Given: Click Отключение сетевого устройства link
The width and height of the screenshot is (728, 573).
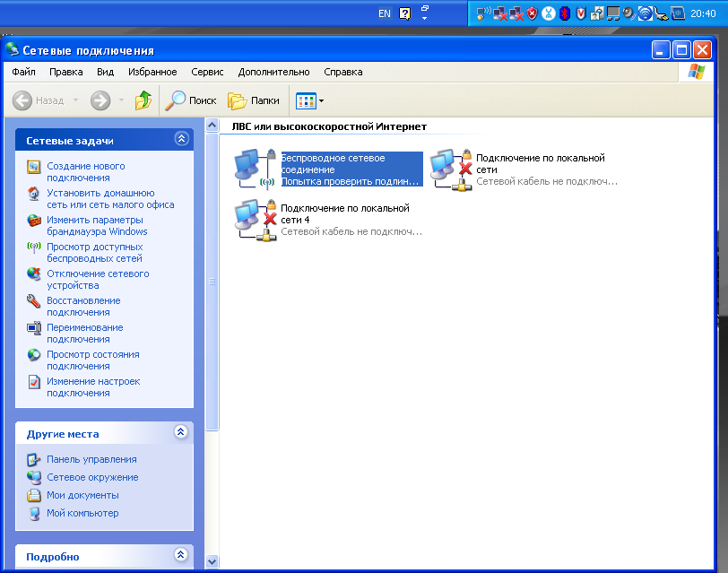Looking at the screenshot, I should click(98, 280).
